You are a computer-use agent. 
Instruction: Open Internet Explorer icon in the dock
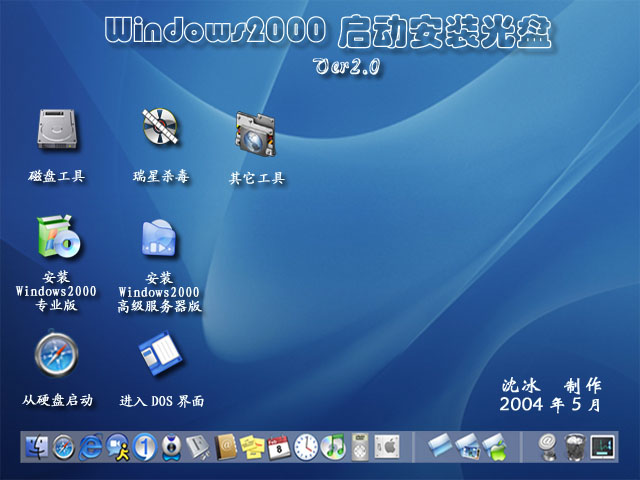click(x=90, y=447)
